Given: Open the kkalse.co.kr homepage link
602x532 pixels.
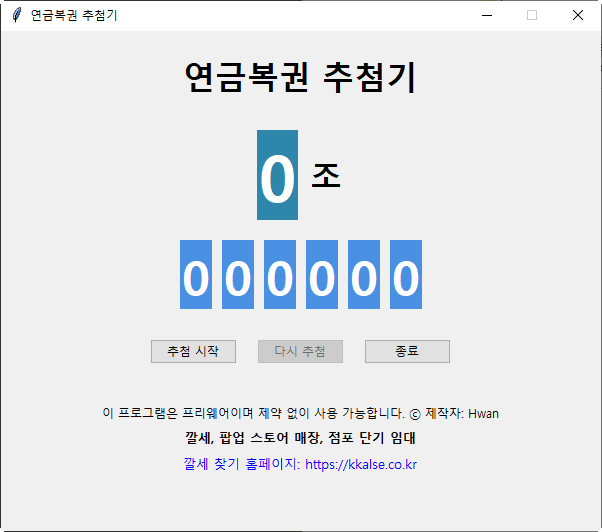Looking at the screenshot, I should (300, 464).
